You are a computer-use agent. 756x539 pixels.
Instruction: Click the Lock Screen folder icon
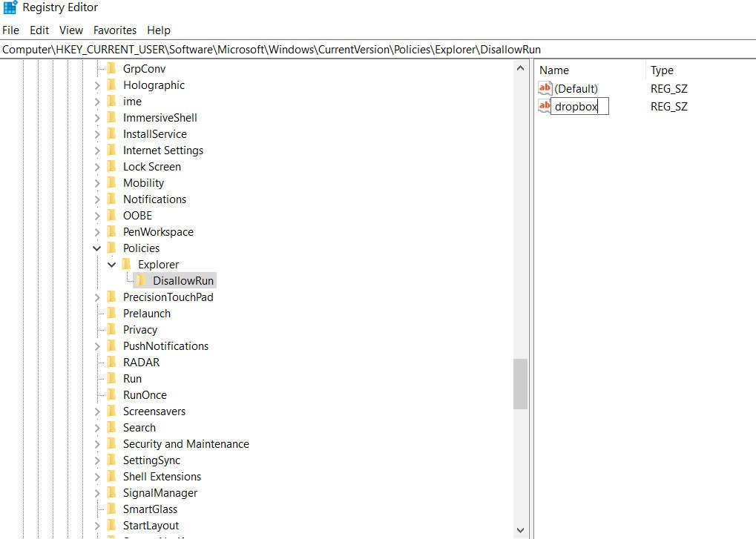pyautogui.click(x=111, y=166)
